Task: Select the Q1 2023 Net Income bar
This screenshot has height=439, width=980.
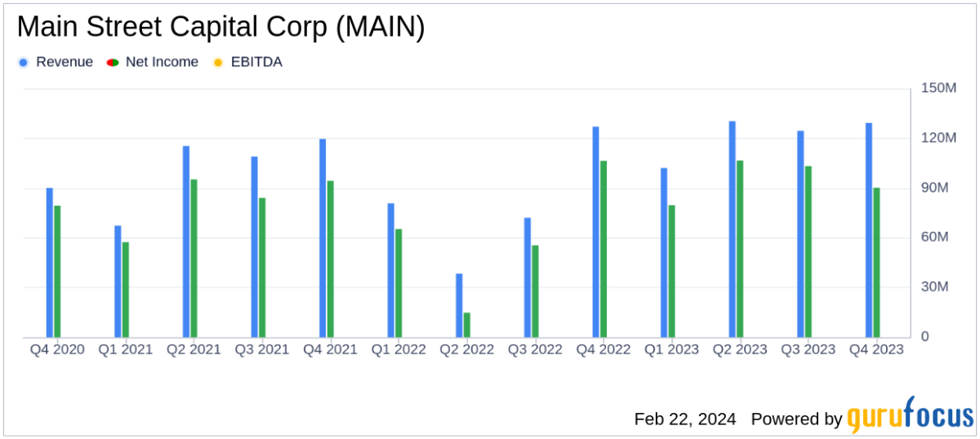Action: (x=671, y=272)
